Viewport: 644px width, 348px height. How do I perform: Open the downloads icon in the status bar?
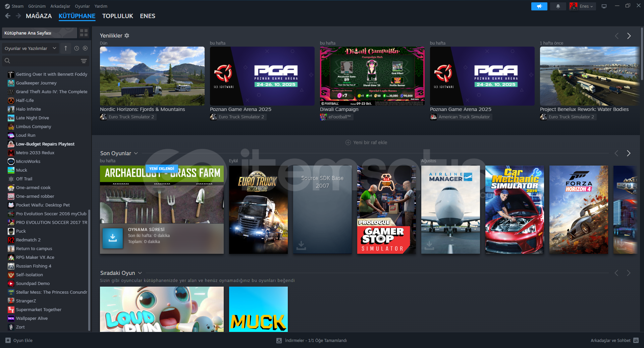click(279, 340)
